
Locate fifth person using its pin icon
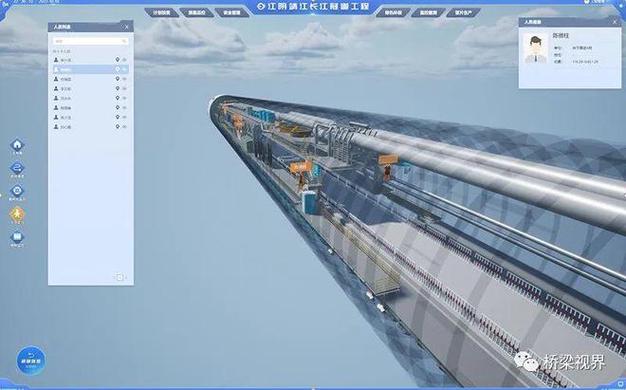click(117, 98)
